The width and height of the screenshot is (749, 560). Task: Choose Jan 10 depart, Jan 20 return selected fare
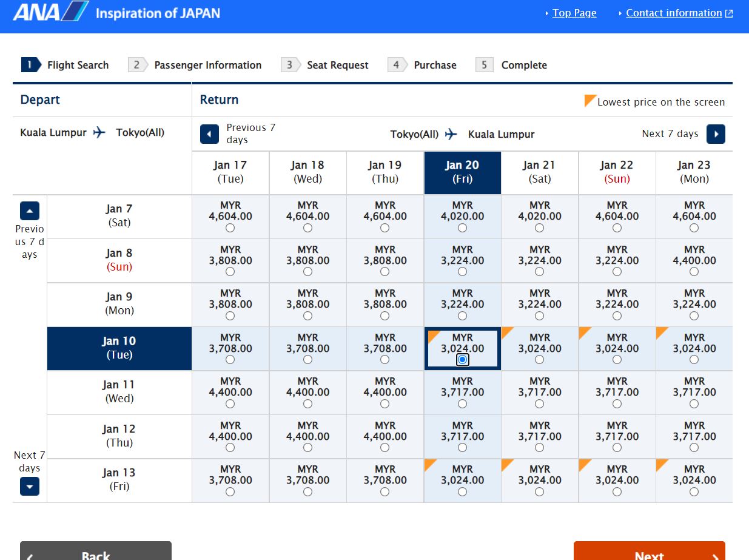462,360
